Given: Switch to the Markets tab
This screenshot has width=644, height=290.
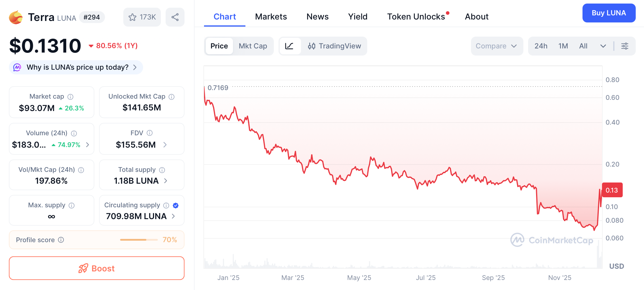Looking at the screenshot, I should [x=271, y=17].
